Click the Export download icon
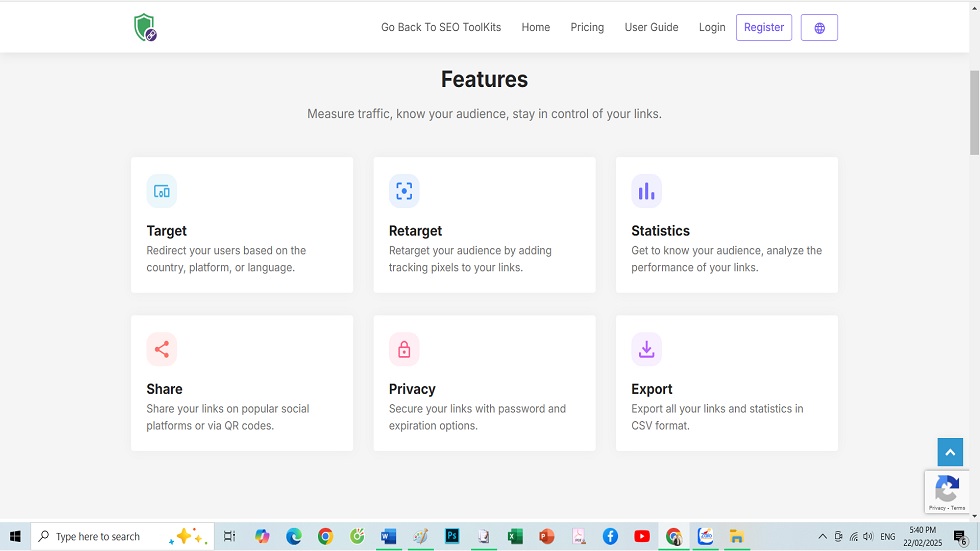This screenshot has height=551, width=980. pos(646,349)
